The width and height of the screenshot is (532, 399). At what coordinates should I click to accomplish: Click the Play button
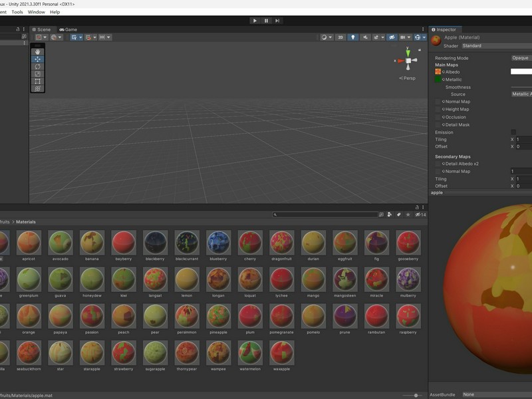255,21
